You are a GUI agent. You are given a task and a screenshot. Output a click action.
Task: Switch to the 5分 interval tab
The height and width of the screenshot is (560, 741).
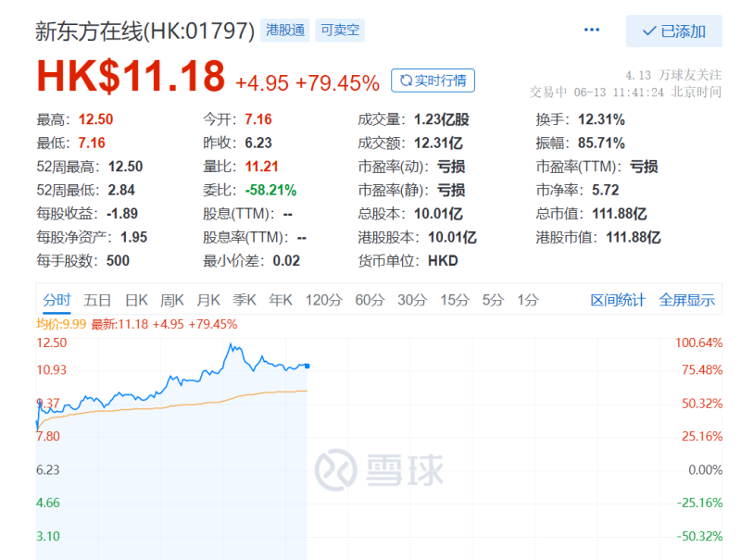[x=493, y=300]
